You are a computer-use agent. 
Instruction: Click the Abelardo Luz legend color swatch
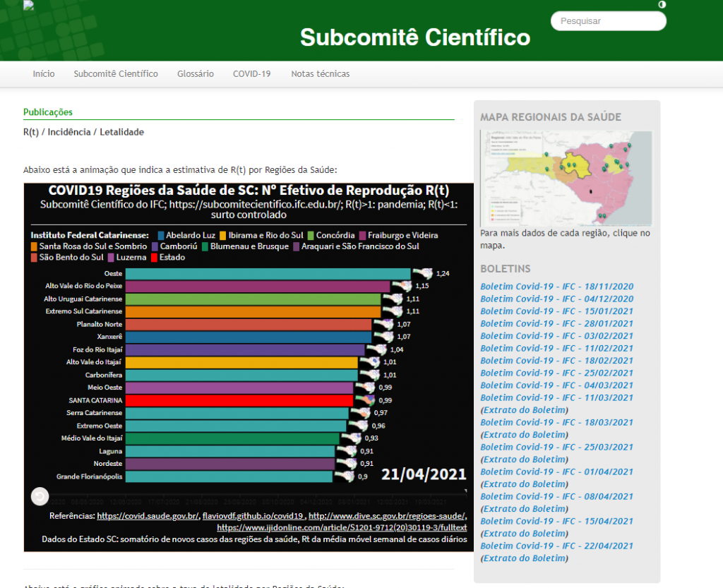(161, 235)
